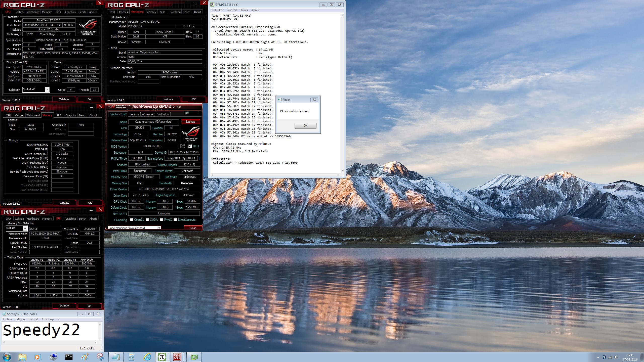Screen dimensions: 644x362
Task: Click the GPUPI window title bar pi icon
Action: [212, 5]
